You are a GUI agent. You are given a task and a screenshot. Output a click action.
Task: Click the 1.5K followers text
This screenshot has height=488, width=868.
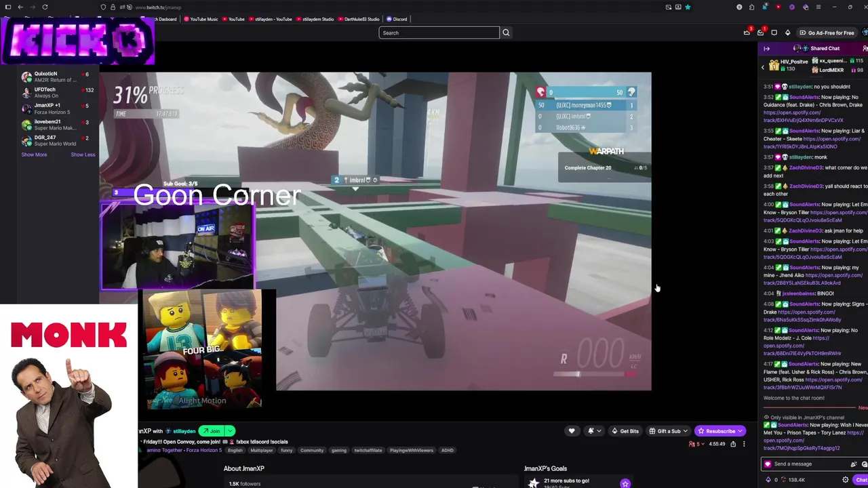245,484
